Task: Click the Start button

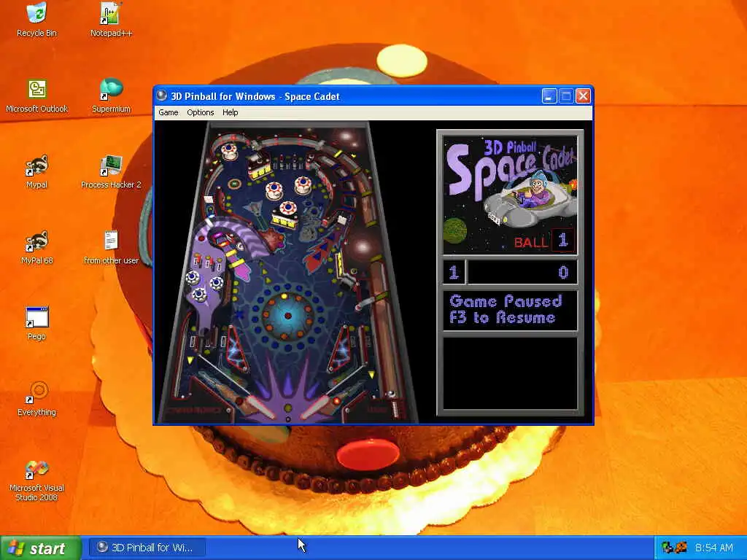Action: tap(41, 548)
